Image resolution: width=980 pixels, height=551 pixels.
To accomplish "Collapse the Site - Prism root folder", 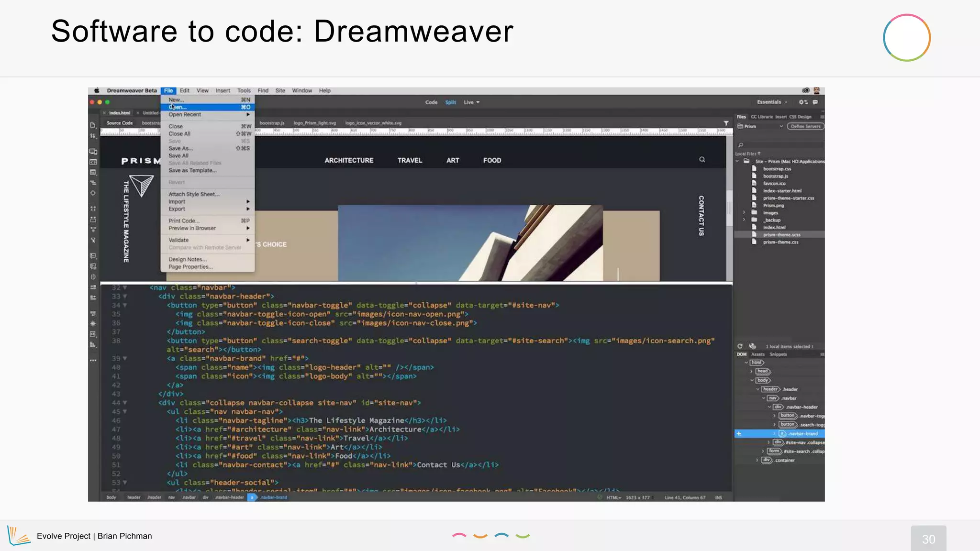I will click(737, 161).
